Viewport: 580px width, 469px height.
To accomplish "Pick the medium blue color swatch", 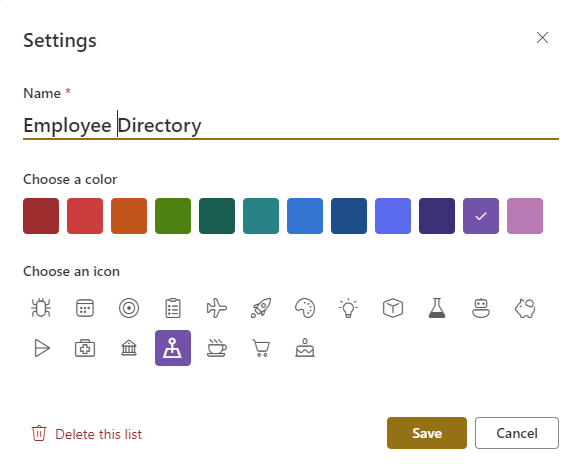I will click(305, 216).
